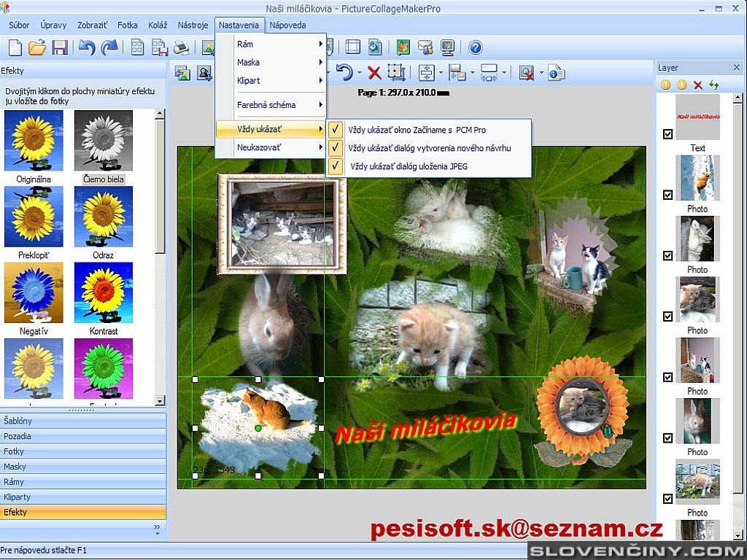Image resolution: width=747 pixels, height=560 pixels.
Task: Open dropdown arrow beside same-size icon
Action: 504,73
